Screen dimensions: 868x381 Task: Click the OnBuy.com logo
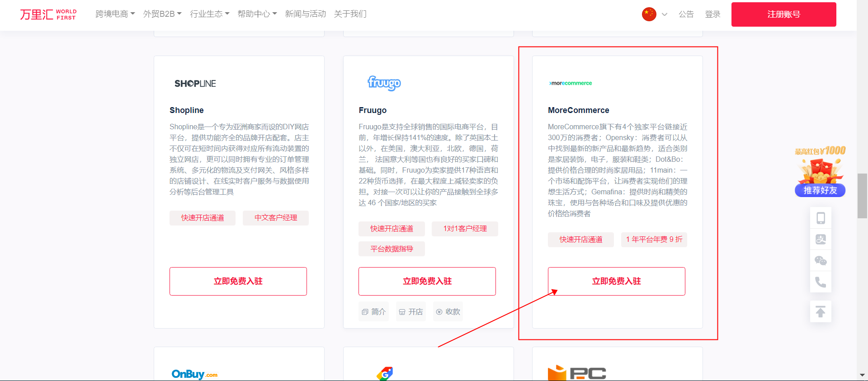click(x=194, y=374)
